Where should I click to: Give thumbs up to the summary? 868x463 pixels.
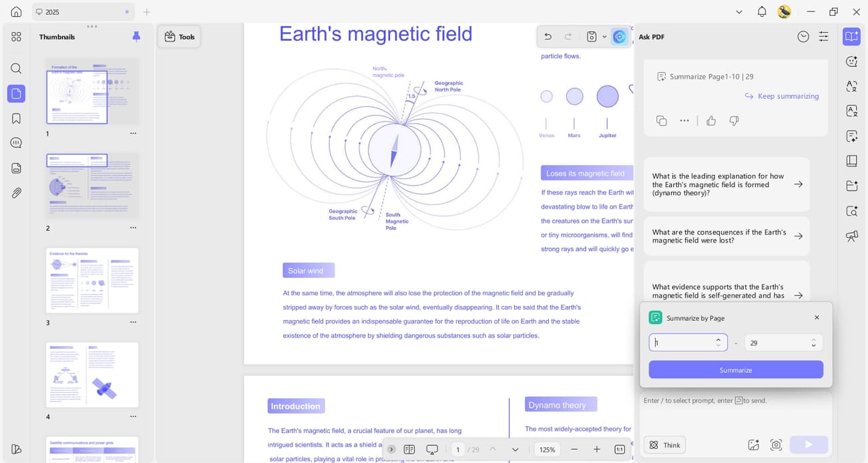tap(711, 121)
